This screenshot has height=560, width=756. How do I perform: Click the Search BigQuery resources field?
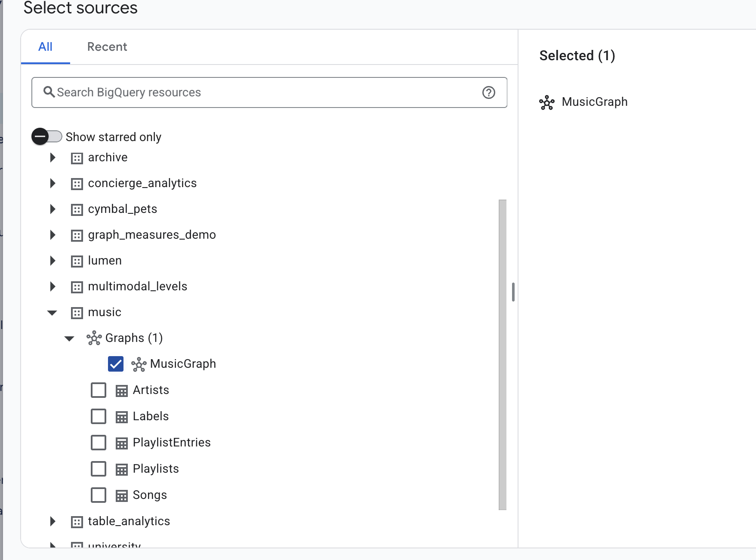point(269,92)
